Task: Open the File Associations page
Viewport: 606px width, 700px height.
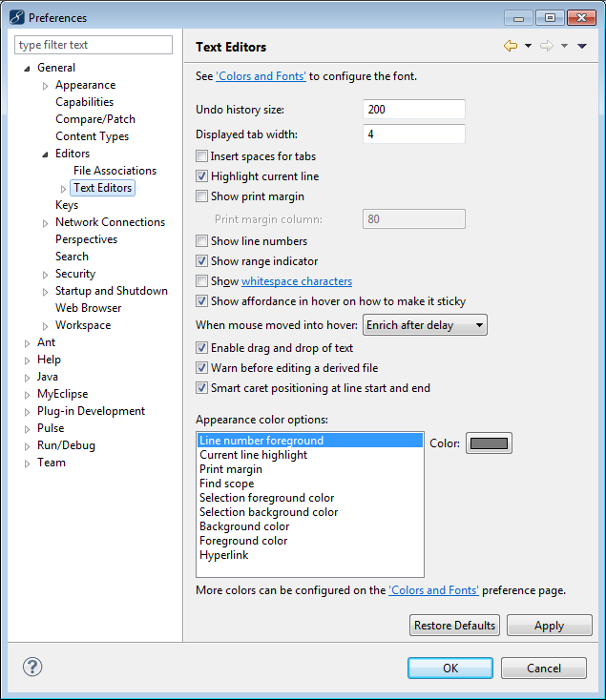Action: 115,171
